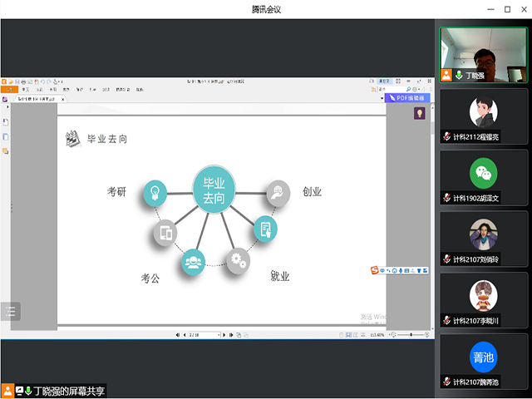Click the 考研 lightbulb circle icon
The width and height of the screenshot is (532, 399).
click(x=155, y=193)
